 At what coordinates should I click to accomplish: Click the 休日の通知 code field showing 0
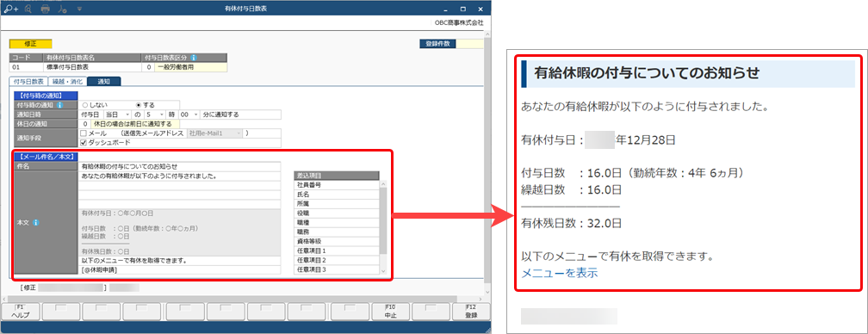tap(84, 124)
